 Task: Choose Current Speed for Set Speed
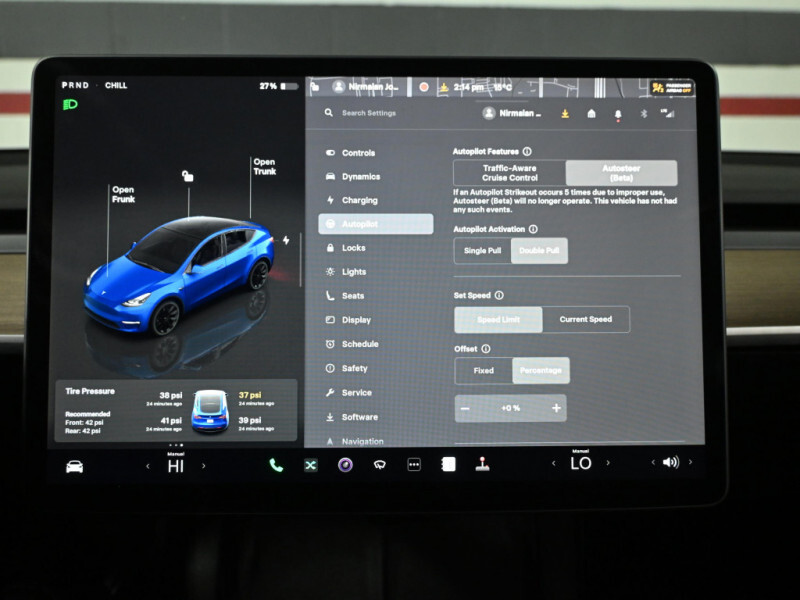point(586,320)
